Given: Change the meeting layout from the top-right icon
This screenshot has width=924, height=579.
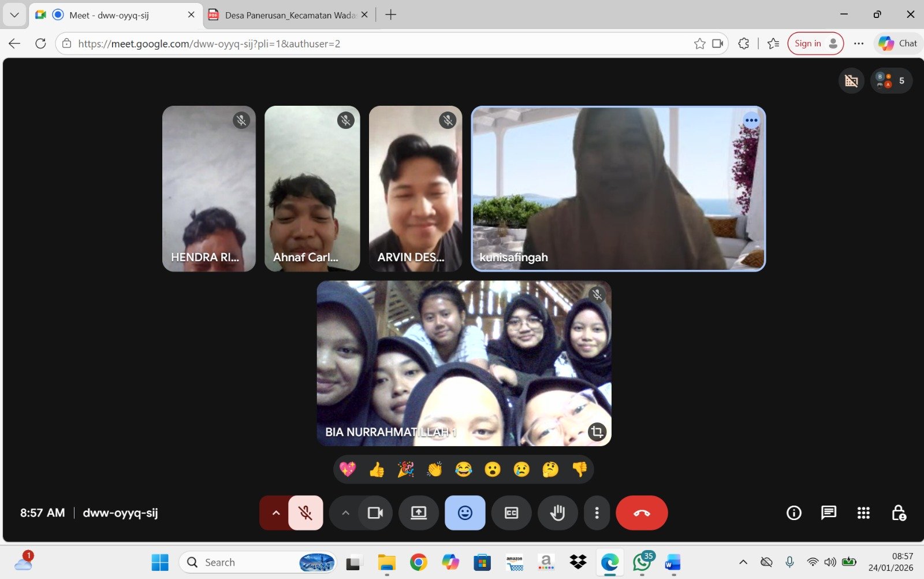Looking at the screenshot, I should click(x=851, y=80).
